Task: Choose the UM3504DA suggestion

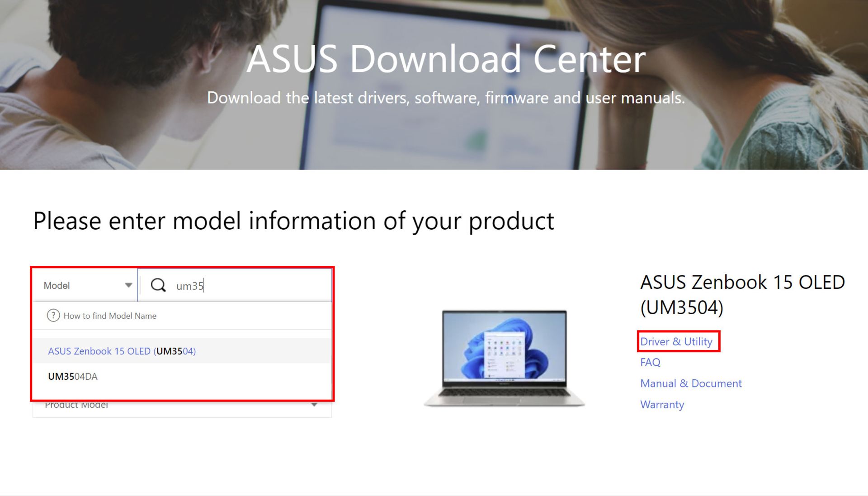Action: [x=73, y=377]
